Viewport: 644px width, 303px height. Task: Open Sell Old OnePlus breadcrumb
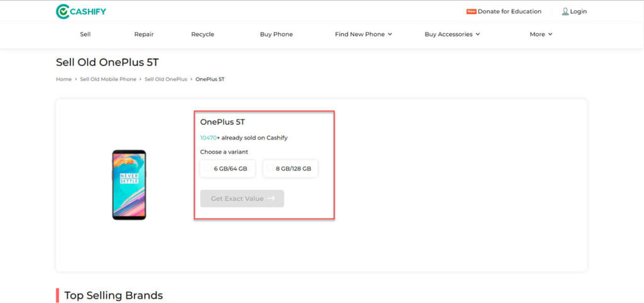tap(166, 79)
